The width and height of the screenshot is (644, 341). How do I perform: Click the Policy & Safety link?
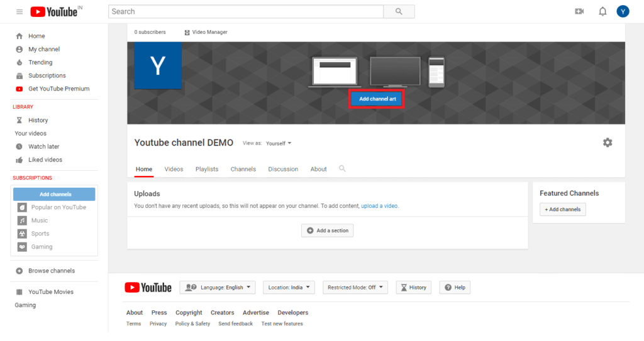(x=192, y=324)
